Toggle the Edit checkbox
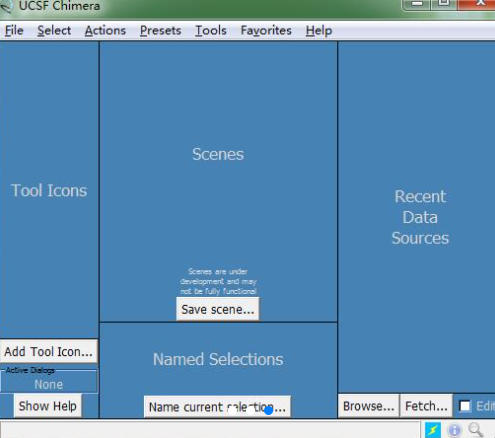This screenshot has width=495, height=438. (465, 406)
